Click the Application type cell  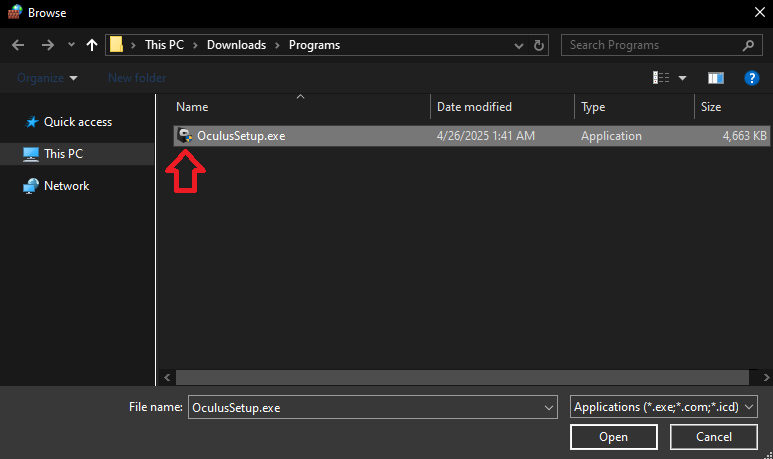click(x=611, y=136)
